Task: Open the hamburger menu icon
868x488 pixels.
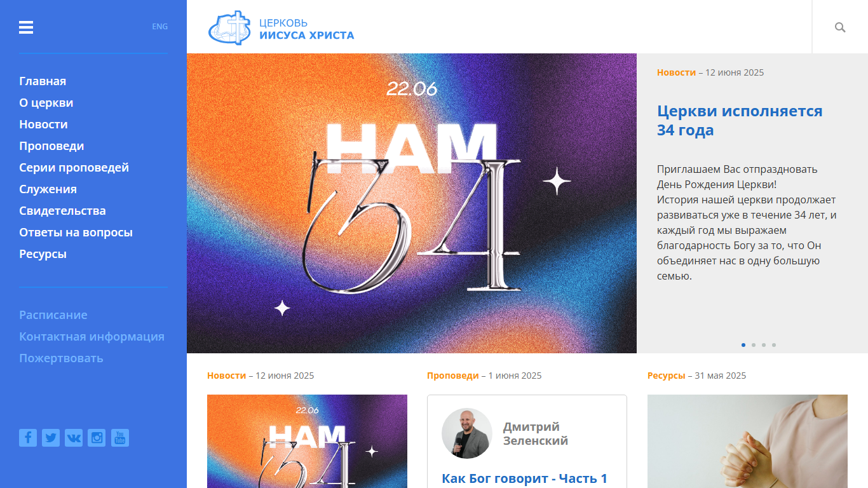Action: pos(26,27)
